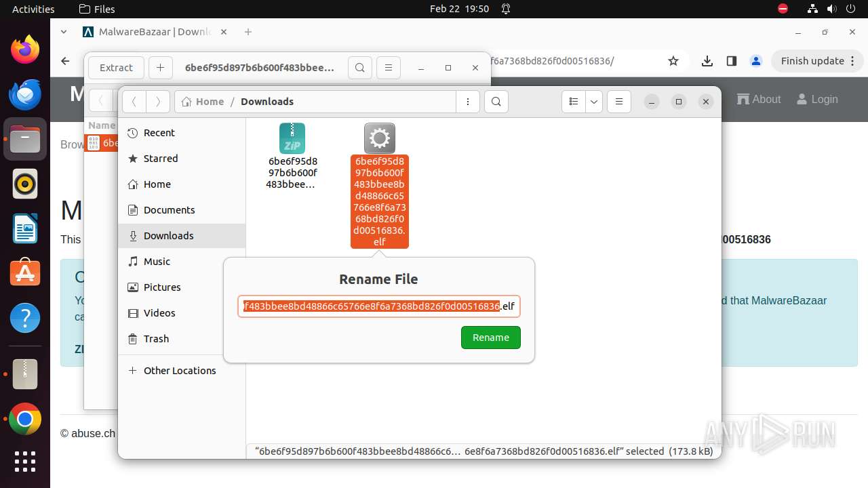The width and height of the screenshot is (868, 488).
Task: Open the Recent sidebar location
Action: (x=181, y=133)
